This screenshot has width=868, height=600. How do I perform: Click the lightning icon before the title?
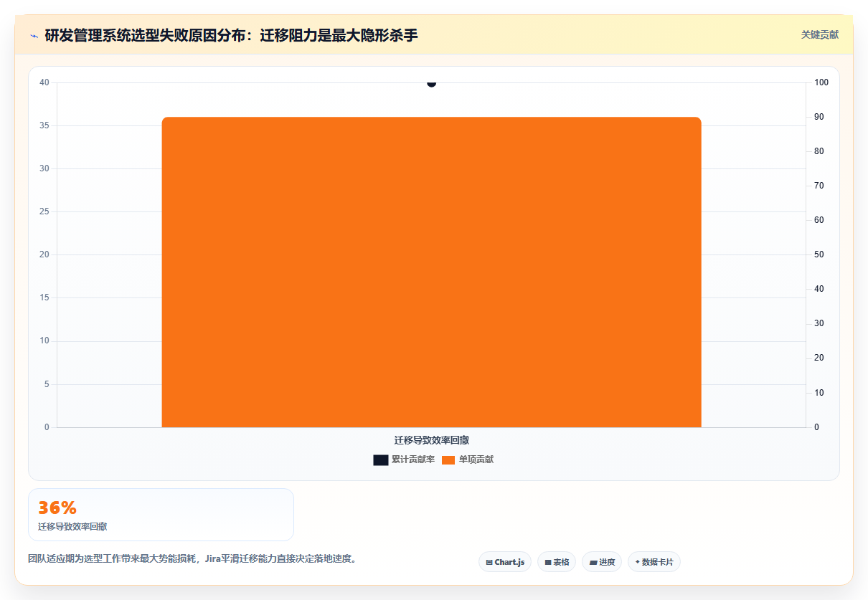coord(34,35)
